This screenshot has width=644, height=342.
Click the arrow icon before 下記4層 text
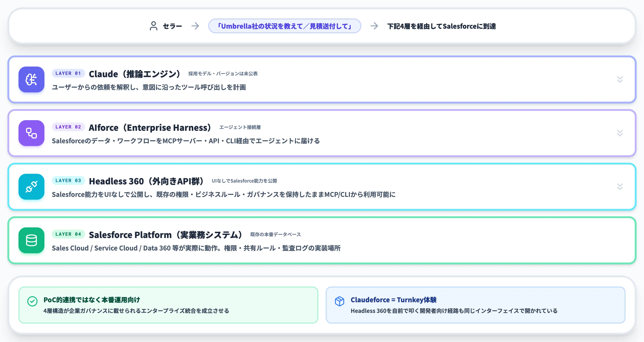point(374,26)
